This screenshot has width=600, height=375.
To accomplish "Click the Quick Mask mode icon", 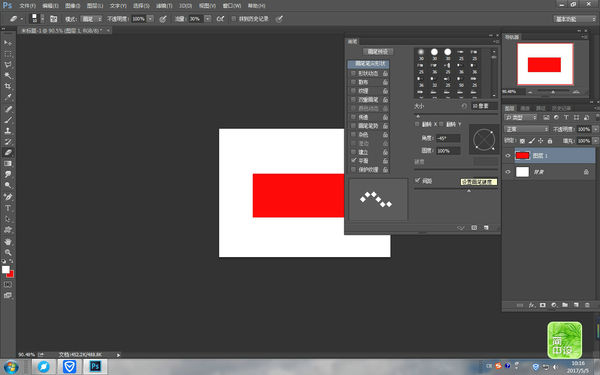I will click(x=8, y=285).
